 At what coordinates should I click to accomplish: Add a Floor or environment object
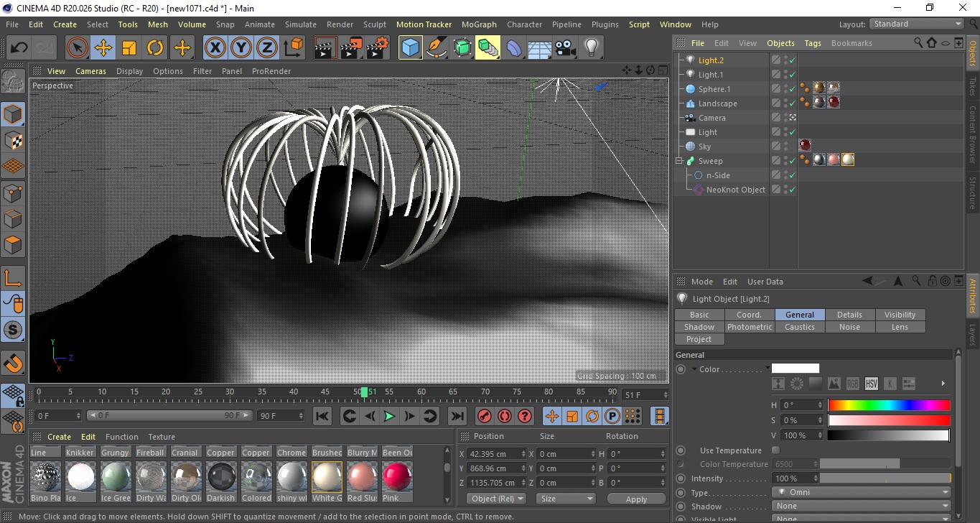(x=540, y=48)
